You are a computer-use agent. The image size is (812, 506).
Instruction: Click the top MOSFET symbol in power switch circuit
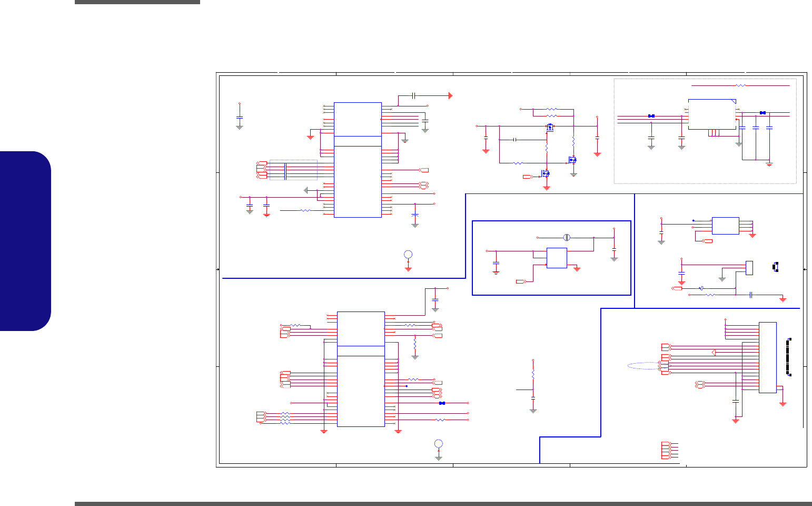(x=550, y=127)
